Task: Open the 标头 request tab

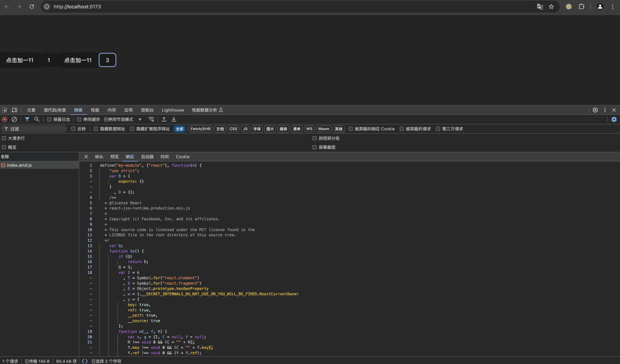Action: [x=99, y=157]
